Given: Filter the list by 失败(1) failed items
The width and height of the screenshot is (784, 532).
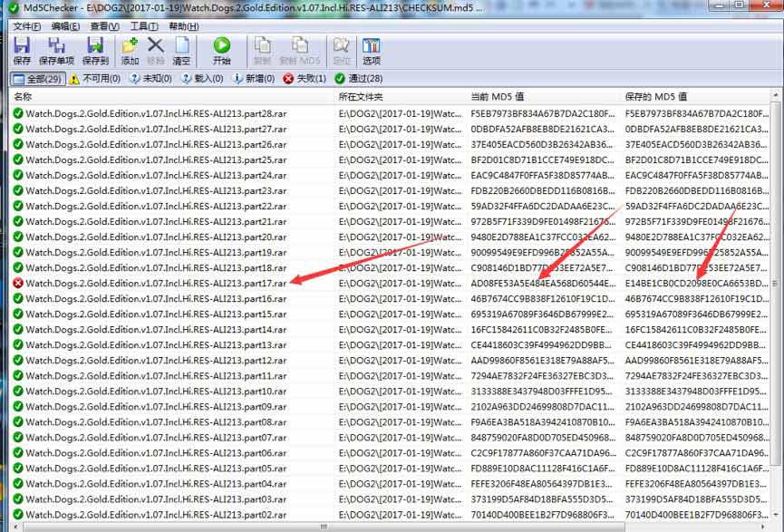Looking at the screenshot, I should tap(304, 79).
